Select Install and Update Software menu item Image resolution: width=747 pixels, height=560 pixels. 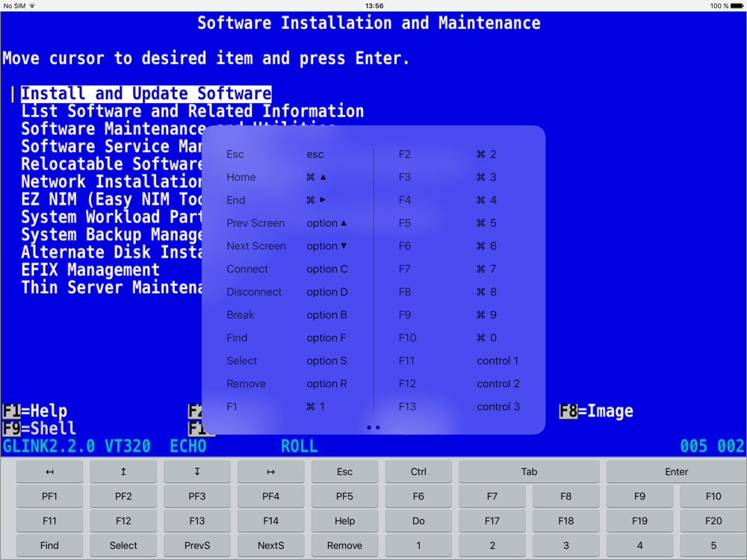(146, 94)
